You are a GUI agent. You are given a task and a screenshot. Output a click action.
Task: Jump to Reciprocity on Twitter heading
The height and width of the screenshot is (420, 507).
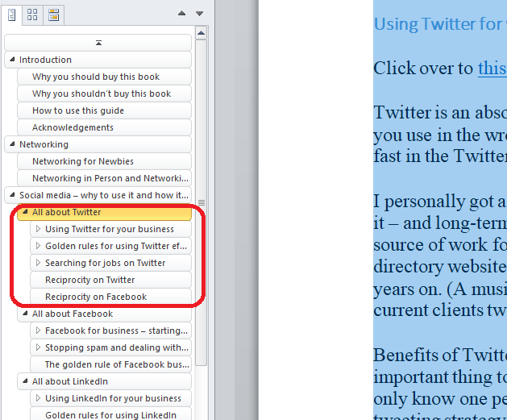tap(89, 281)
